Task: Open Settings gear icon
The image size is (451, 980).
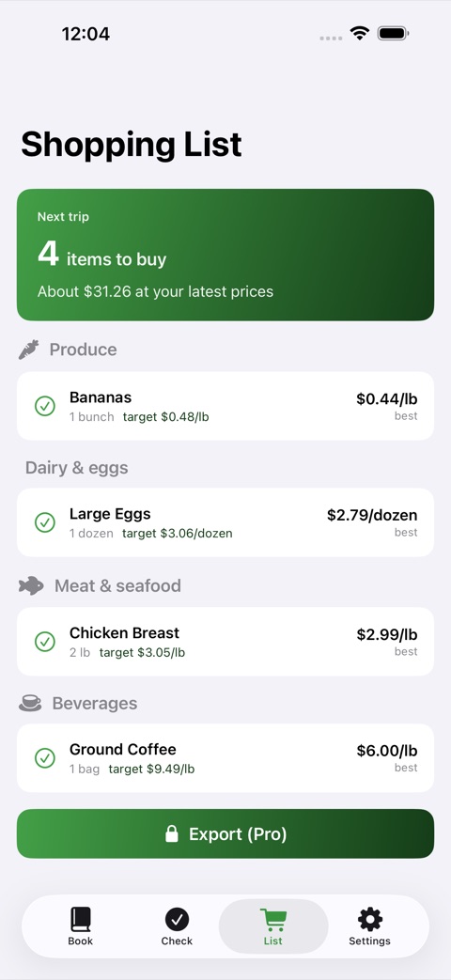Action: (x=370, y=919)
